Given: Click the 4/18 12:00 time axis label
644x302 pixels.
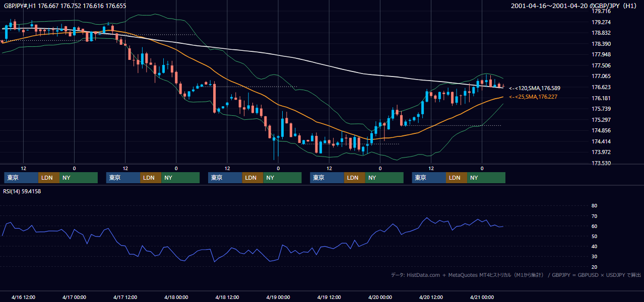Looking at the screenshot, I should click(x=227, y=297).
